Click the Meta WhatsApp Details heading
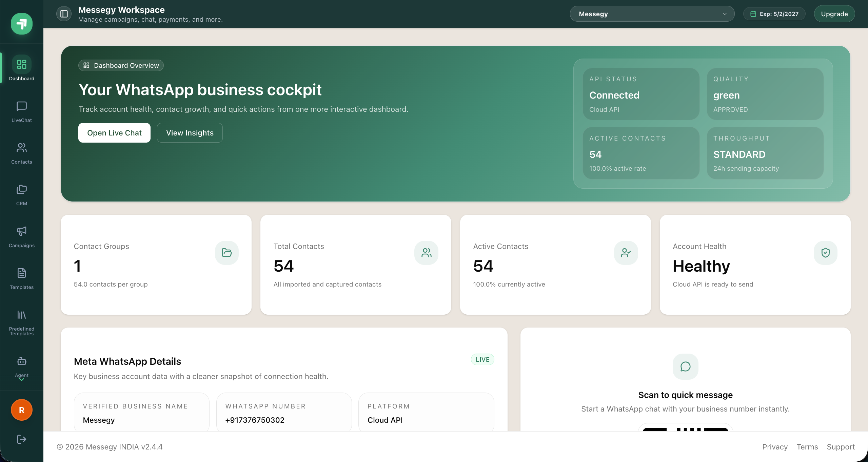868x462 pixels. tap(127, 361)
